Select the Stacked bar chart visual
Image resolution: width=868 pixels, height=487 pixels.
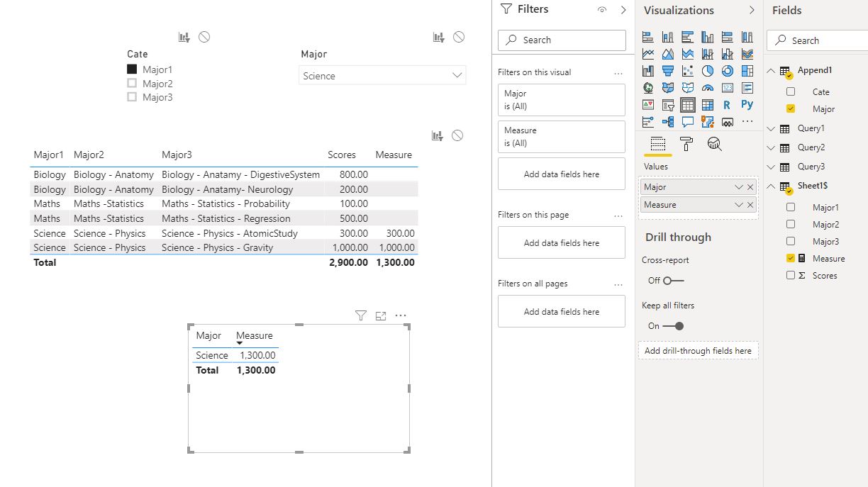tap(647, 37)
